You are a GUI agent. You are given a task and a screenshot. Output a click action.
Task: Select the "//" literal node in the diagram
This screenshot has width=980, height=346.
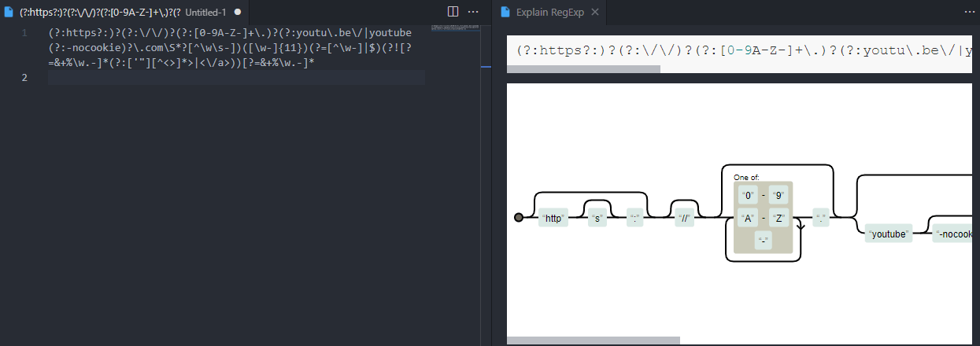pyautogui.click(x=685, y=219)
